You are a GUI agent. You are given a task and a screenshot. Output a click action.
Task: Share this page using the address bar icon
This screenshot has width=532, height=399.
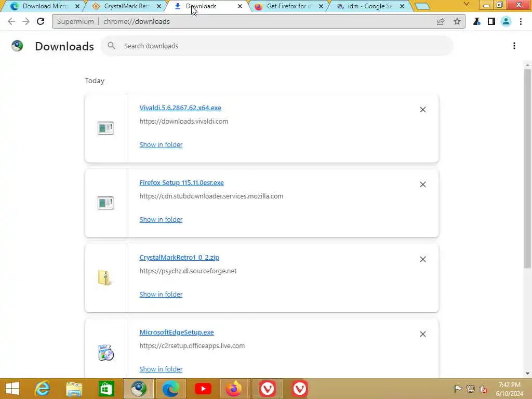tap(441, 21)
